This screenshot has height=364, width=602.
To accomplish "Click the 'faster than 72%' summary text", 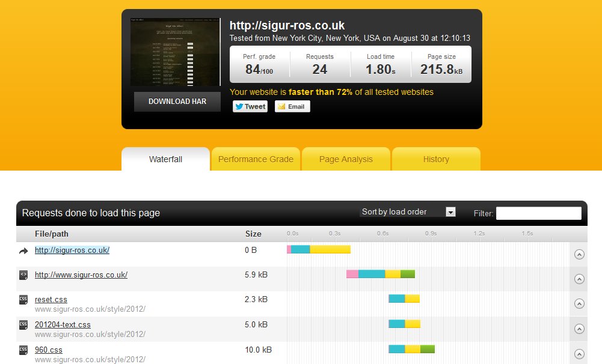I will click(320, 92).
